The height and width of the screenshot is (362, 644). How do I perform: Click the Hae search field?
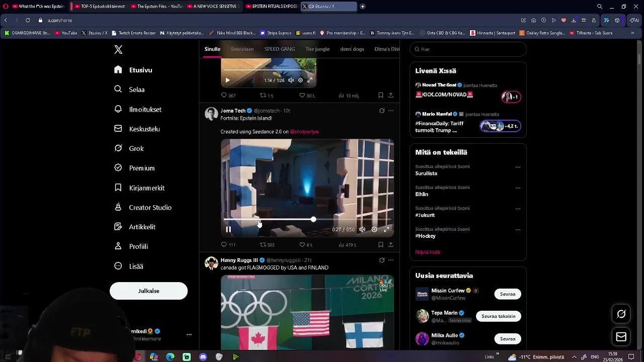(468, 49)
